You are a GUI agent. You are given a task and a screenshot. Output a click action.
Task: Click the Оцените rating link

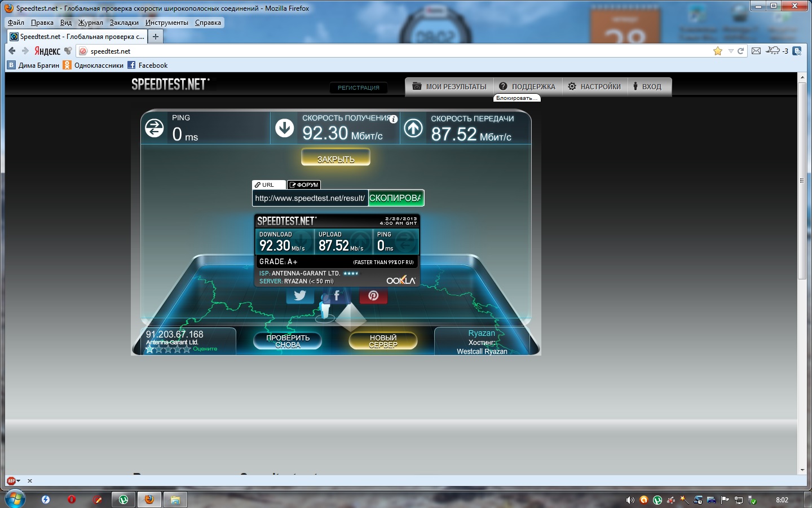205,349
